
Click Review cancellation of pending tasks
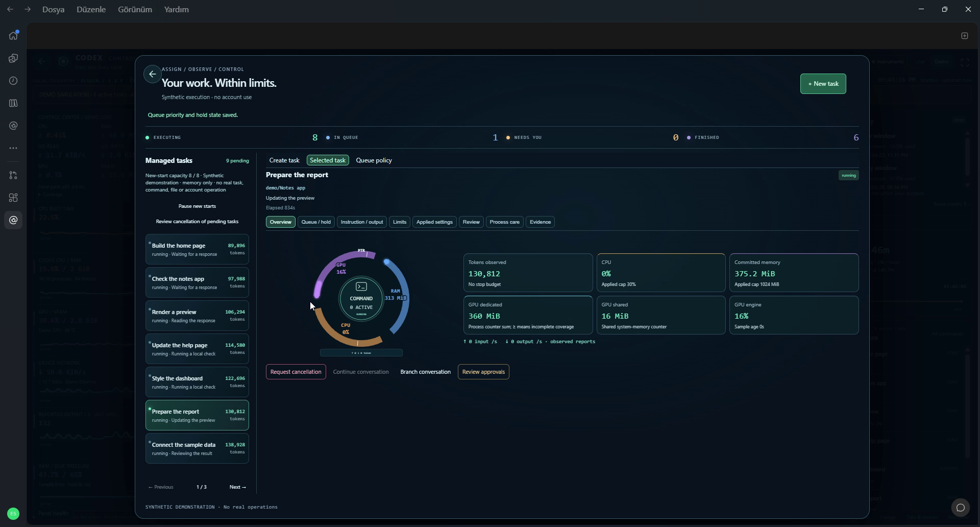pyautogui.click(x=197, y=222)
